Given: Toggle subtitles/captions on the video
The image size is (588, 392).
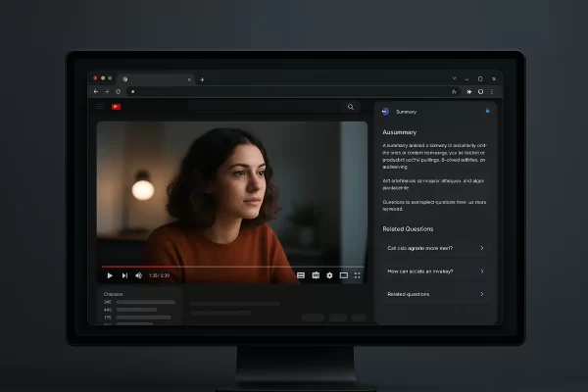Looking at the screenshot, I should (x=301, y=275).
